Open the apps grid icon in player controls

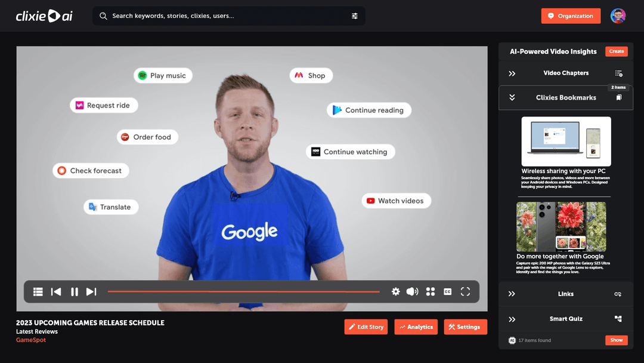431,291
